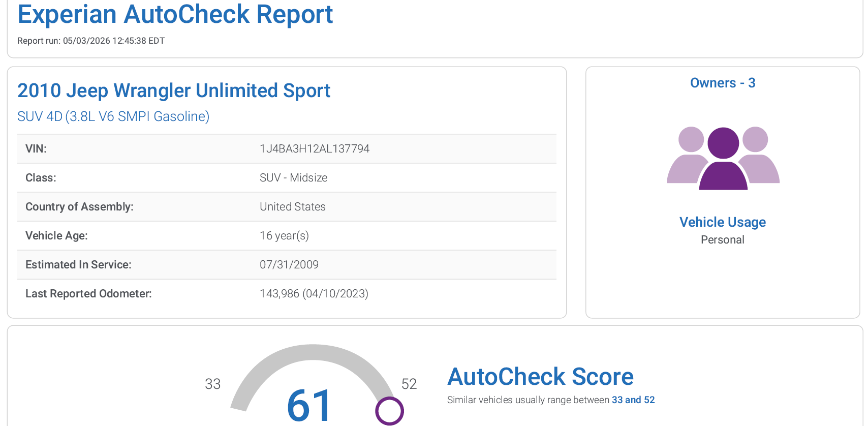Click the Vehicle Usage heading

[723, 222]
